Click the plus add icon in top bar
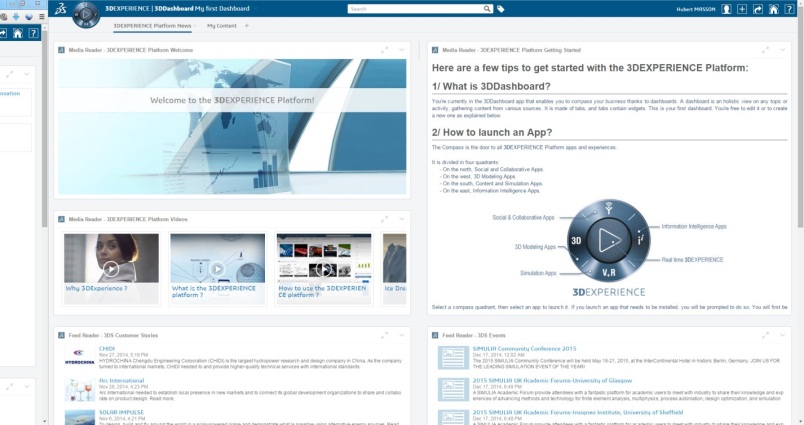The width and height of the screenshot is (804, 425). pos(741,8)
